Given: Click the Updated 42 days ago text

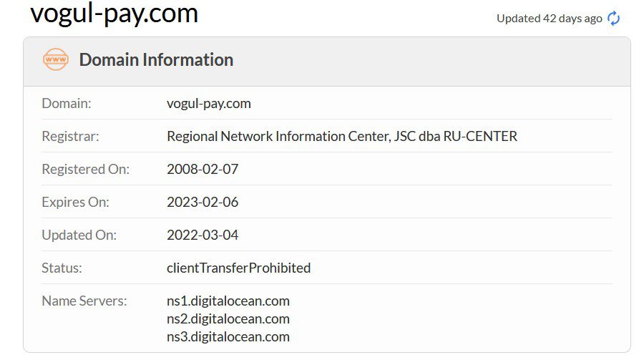Looking at the screenshot, I should (x=549, y=19).
